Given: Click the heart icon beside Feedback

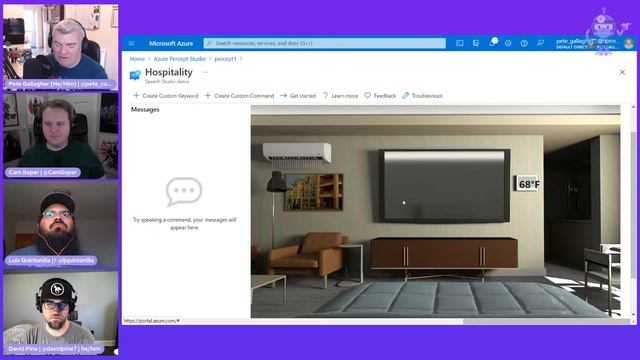Looking at the screenshot, I should pyautogui.click(x=367, y=96).
